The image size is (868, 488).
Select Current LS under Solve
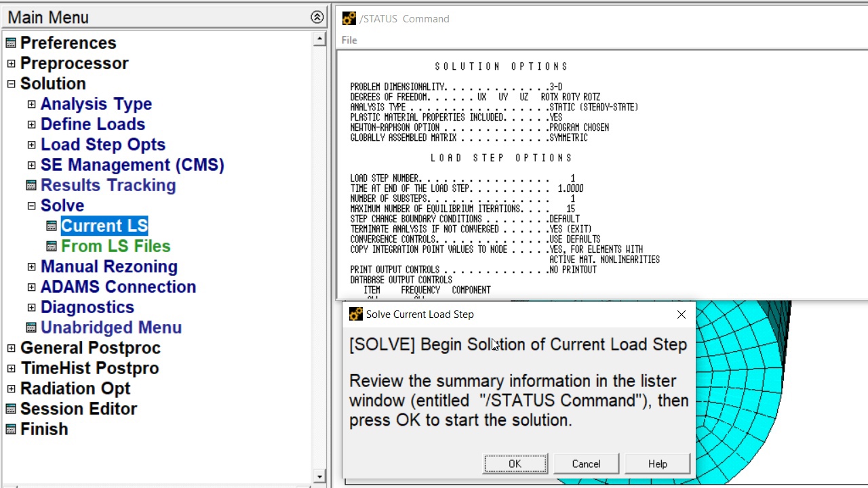click(x=104, y=226)
